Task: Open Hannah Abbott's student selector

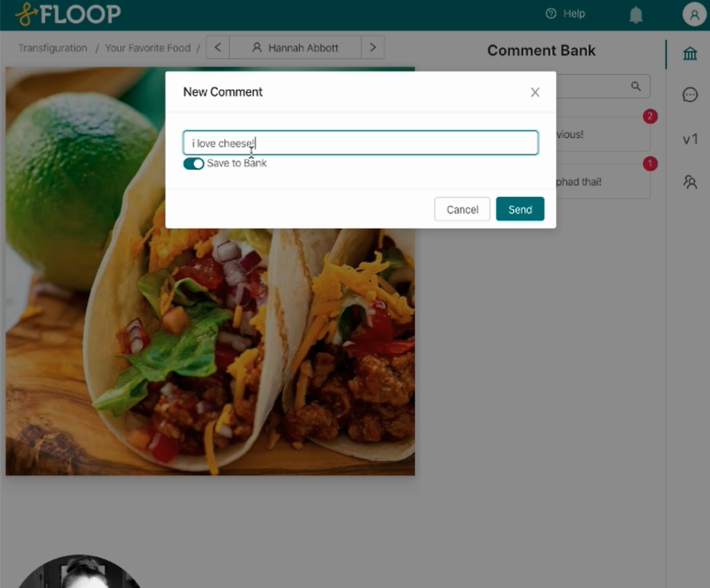Action: point(295,47)
